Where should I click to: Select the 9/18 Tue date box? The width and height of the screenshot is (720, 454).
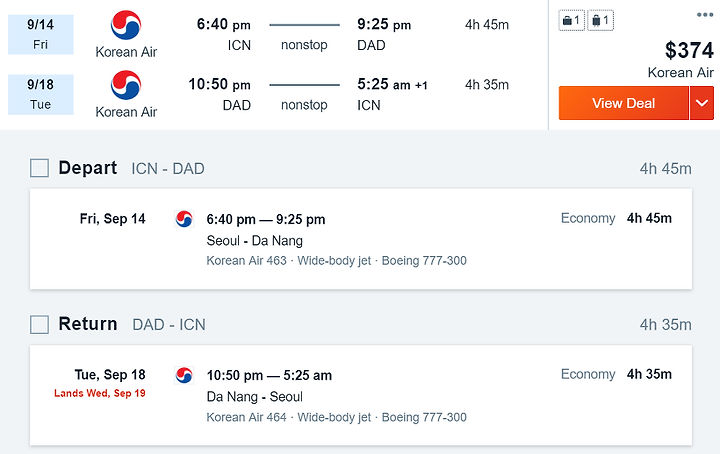click(40, 95)
